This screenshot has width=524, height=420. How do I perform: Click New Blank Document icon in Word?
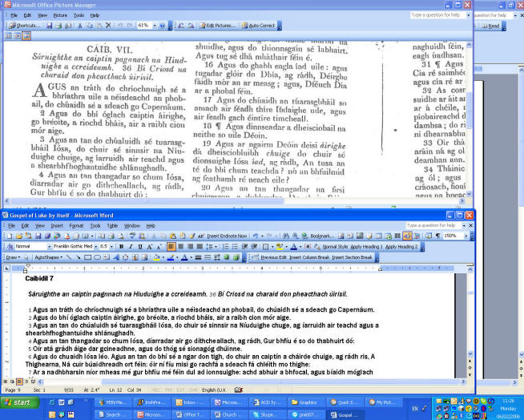pyautogui.click(x=10, y=236)
